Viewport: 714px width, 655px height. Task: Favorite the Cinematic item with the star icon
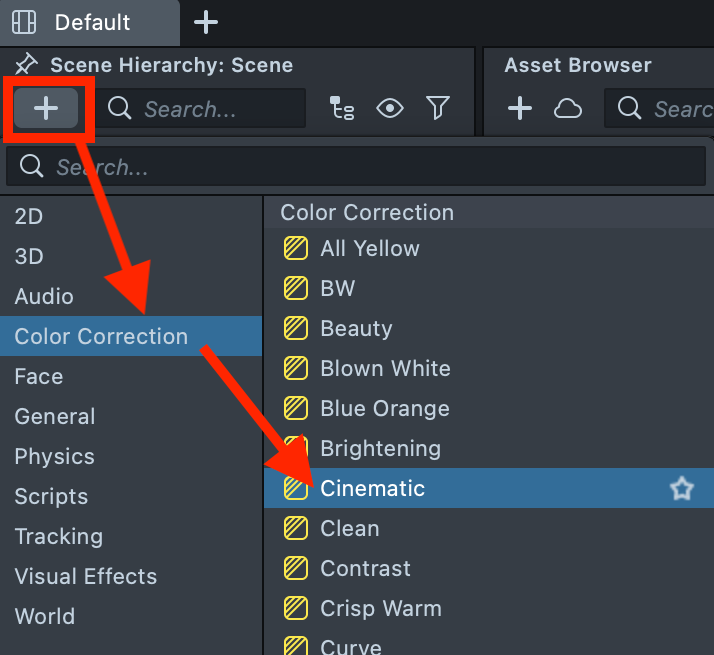[682, 489]
